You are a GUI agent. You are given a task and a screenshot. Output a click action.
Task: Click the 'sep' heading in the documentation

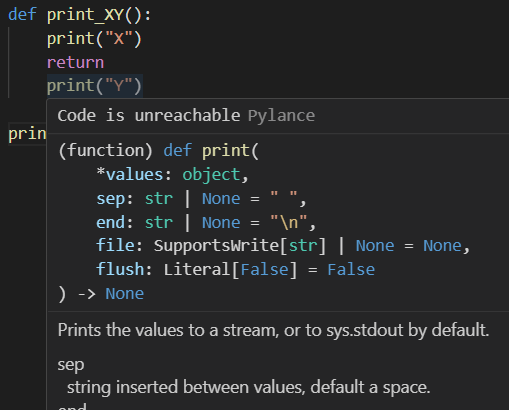pos(71,364)
